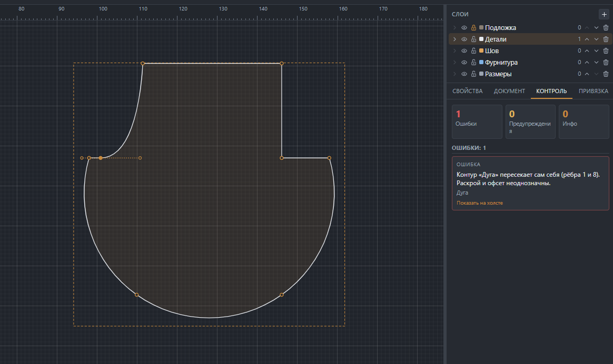
Task: Select the Детали layer name
Action: [x=496, y=39]
